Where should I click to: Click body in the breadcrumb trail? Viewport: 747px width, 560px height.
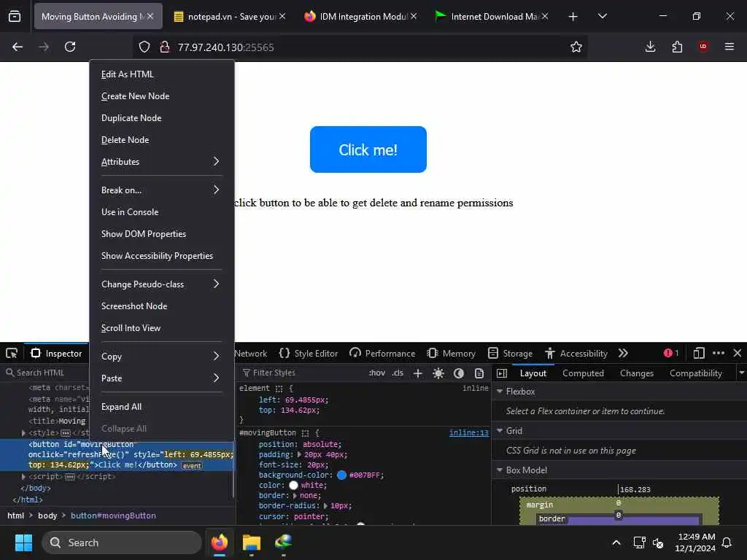[x=47, y=516]
